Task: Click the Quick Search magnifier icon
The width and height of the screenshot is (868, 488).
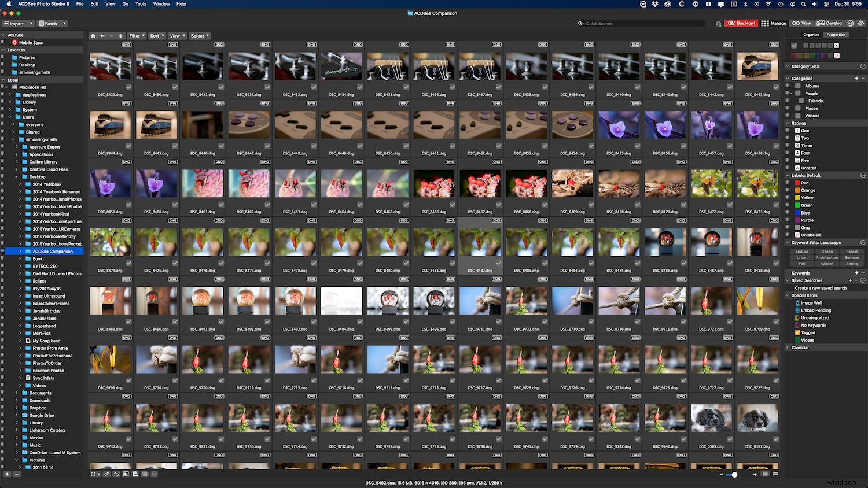Action: point(580,23)
